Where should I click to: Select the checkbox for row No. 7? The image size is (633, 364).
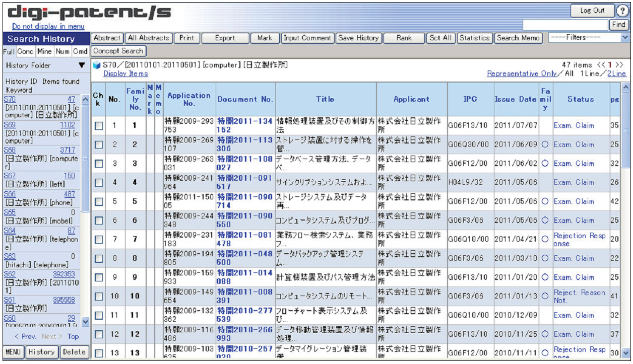(x=99, y=240)
